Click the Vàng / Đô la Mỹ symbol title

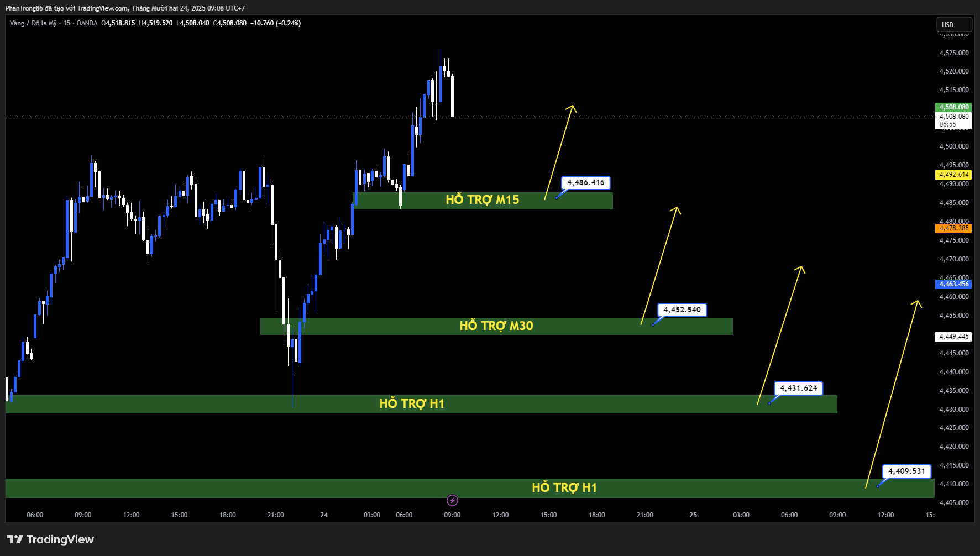click(33, 23)
